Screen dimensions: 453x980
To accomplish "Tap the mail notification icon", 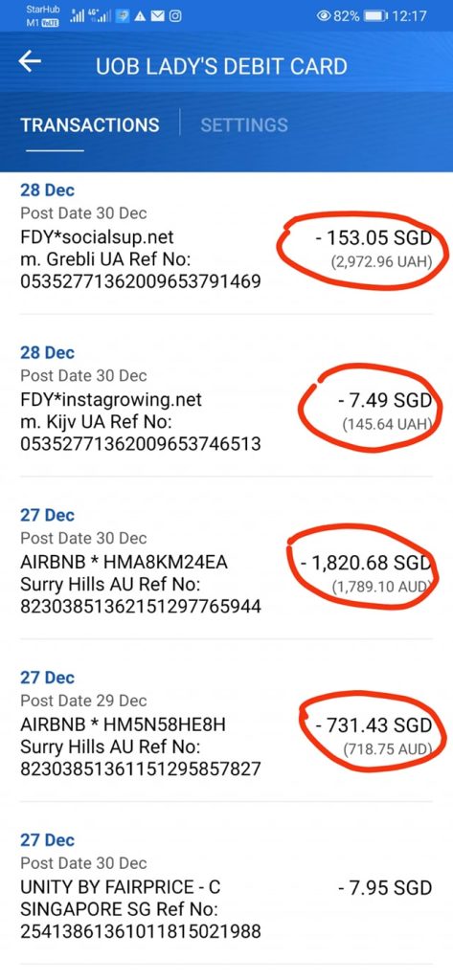I will click(159, 17).
